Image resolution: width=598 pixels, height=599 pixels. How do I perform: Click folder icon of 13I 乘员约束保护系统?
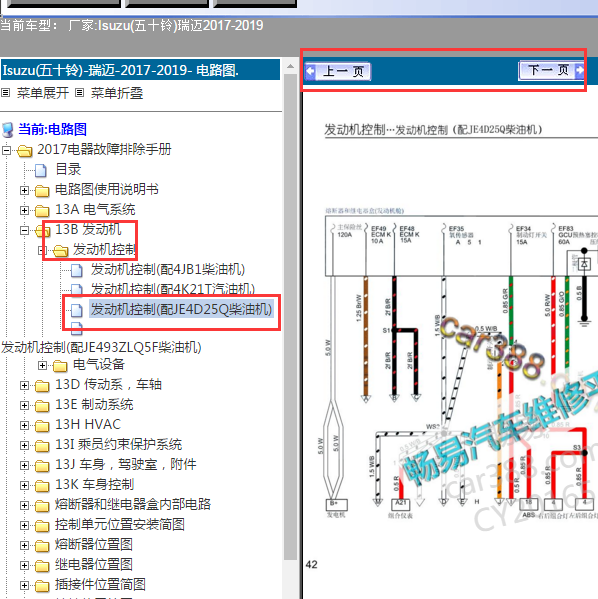click(42, 446)
